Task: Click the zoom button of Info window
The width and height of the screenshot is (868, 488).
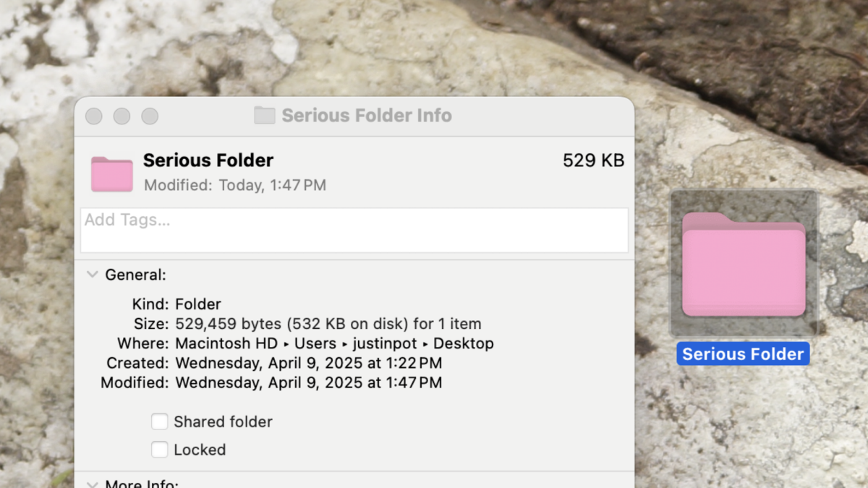Action: pyautogui.click(x=150, y=116)
